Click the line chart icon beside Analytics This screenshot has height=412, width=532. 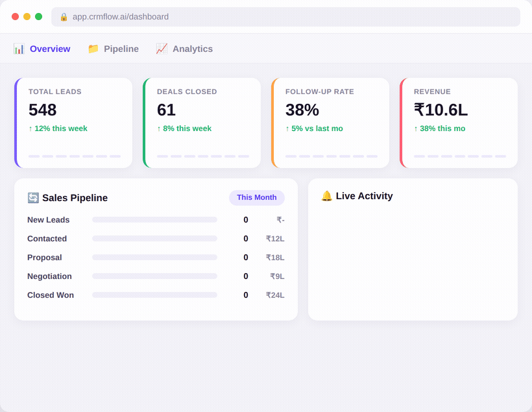pos(162,49)
